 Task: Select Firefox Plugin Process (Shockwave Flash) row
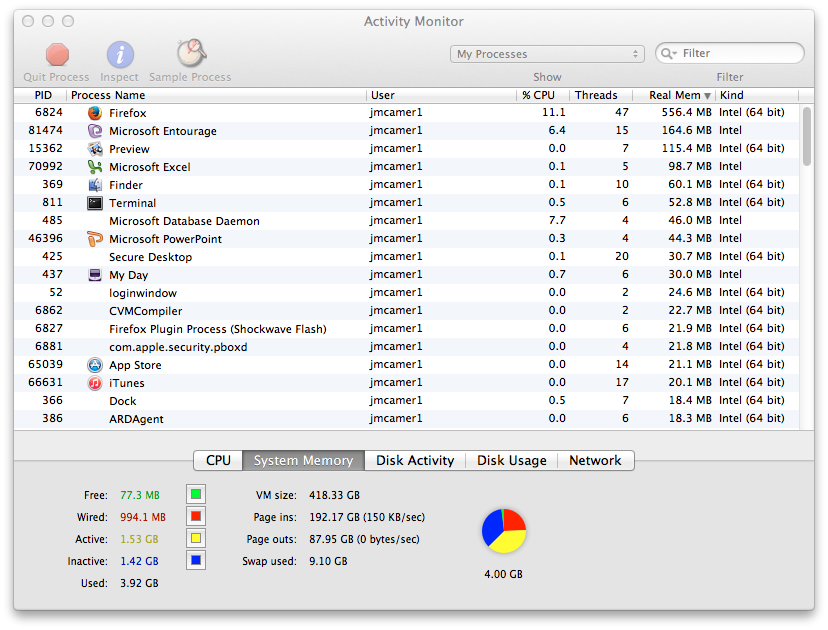click(x=406, y=328)
